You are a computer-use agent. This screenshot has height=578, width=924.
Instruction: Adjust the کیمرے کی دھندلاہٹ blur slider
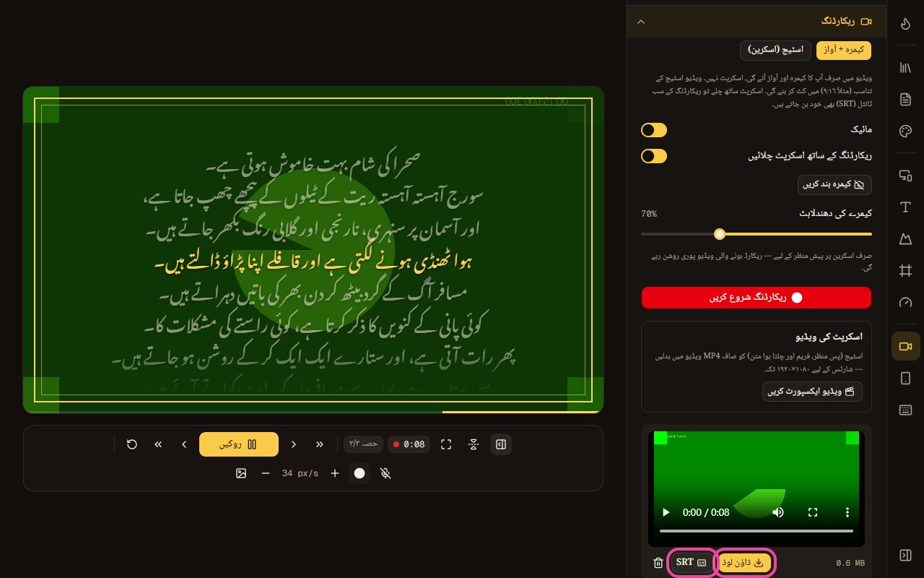point(757,234)
